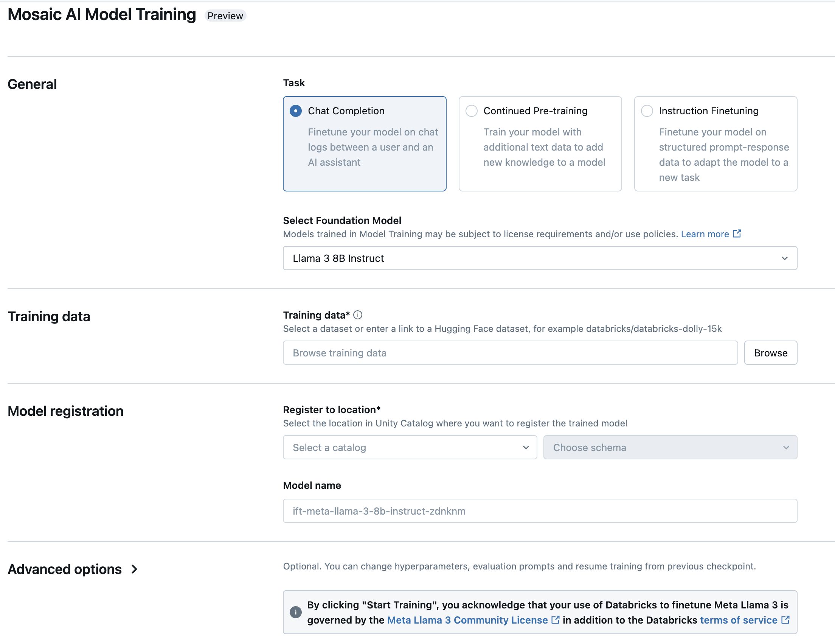
Task: Click Browse button for training data
Action: (x=770, y=352)
